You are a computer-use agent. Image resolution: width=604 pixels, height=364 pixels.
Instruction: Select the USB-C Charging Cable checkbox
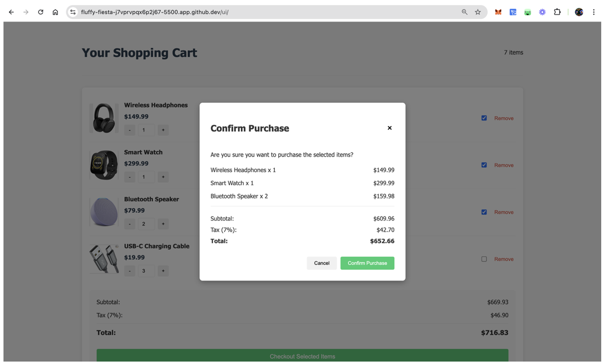[x=484, y=259]
